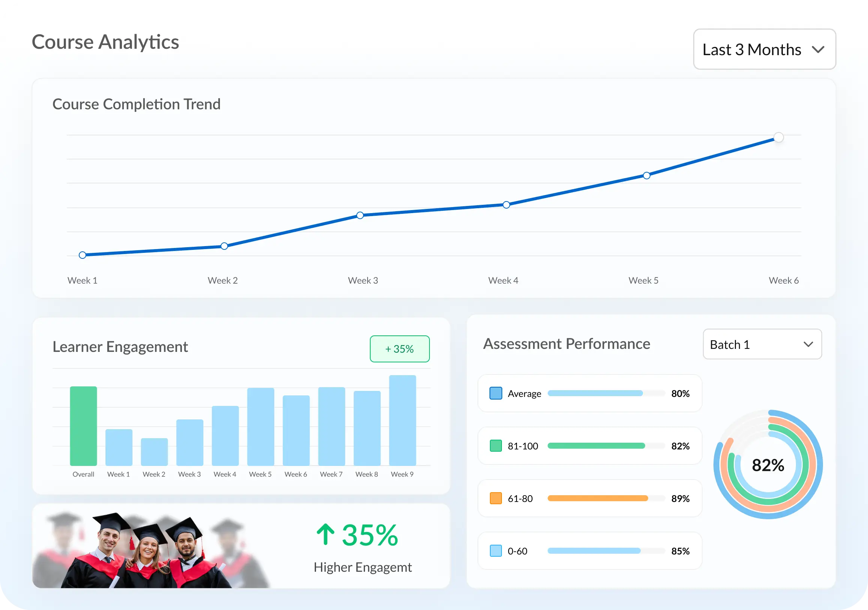The width and height of the screenshot is (868, 610).
Task: Click the orange 61-80 legend swatch
Action: point(496,499)
